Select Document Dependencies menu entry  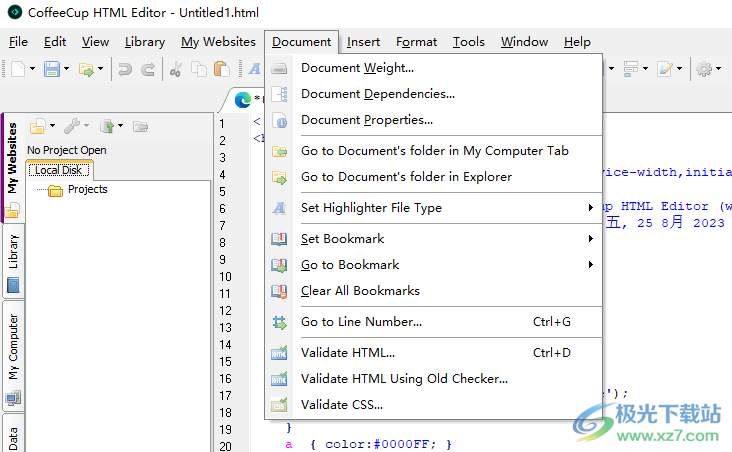tap(433, 94)
